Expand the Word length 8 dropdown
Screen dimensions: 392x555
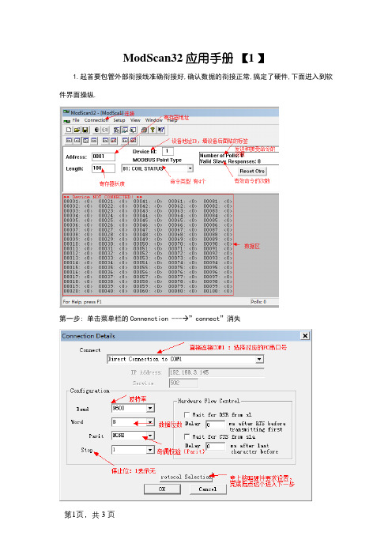click(x=150, y=422)
